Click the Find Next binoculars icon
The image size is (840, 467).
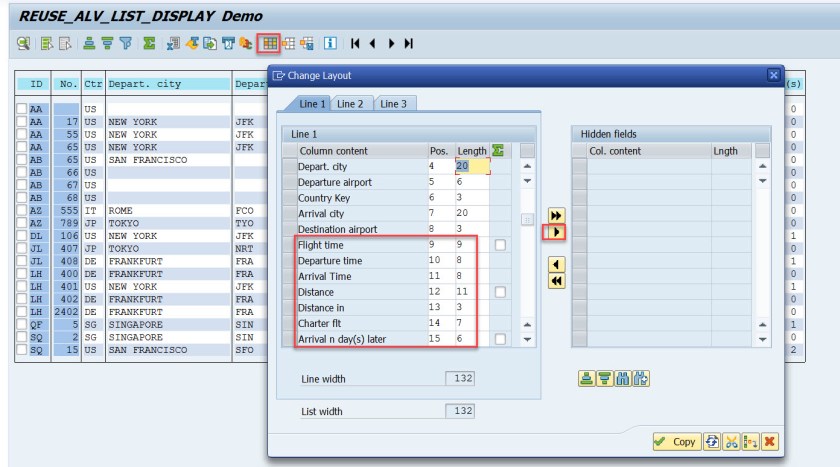pyautogui.click(x=641, y=379)
